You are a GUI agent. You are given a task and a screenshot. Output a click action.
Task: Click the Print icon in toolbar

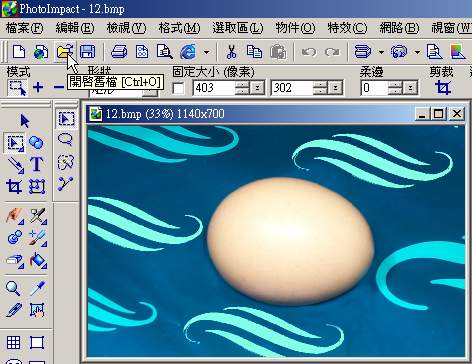pyautogui.click(x=119, y=52)
